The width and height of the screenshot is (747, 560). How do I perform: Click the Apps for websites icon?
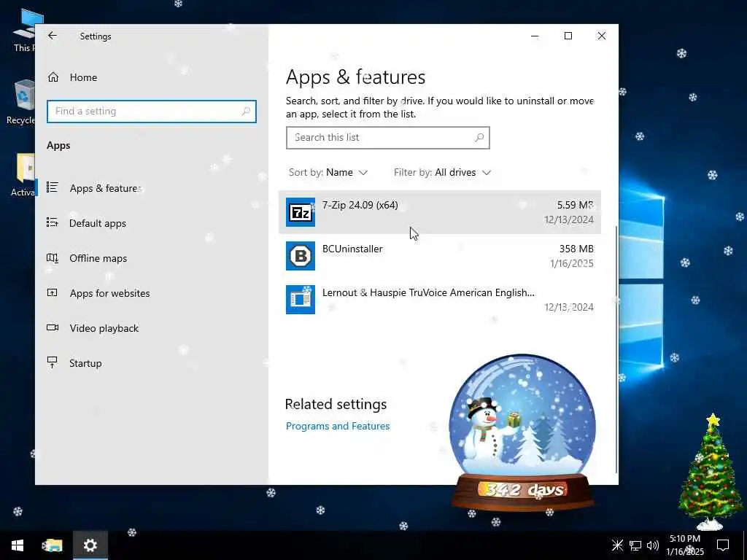click(53, 292)
